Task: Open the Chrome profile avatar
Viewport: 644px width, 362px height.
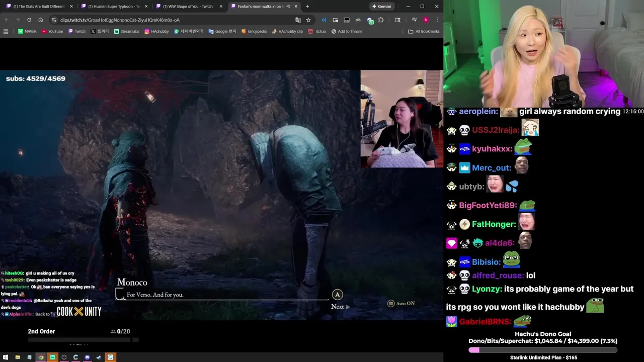Action: (x=426, y=20)
